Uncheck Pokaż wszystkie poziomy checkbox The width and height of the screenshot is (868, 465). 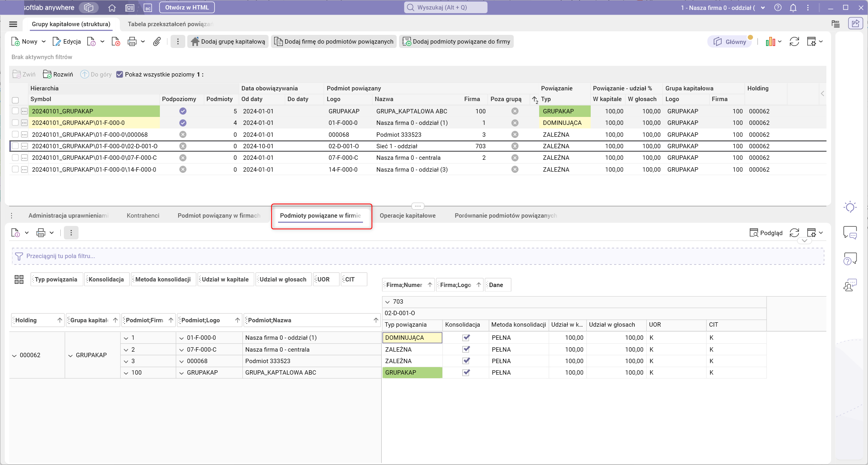(119, 75)
